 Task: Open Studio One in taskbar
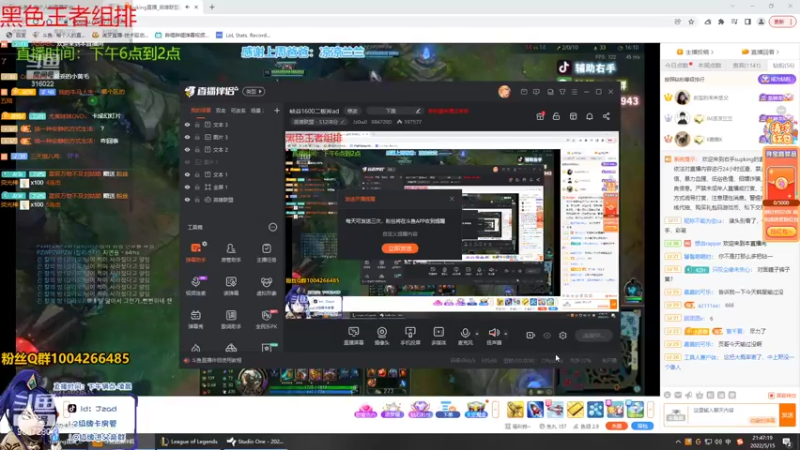tap(255, 442)
